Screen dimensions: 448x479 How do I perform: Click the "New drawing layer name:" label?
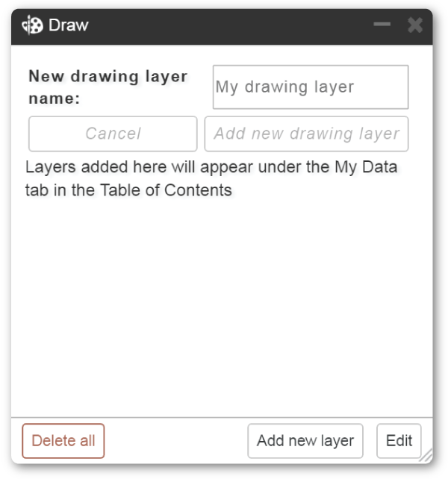108,87
